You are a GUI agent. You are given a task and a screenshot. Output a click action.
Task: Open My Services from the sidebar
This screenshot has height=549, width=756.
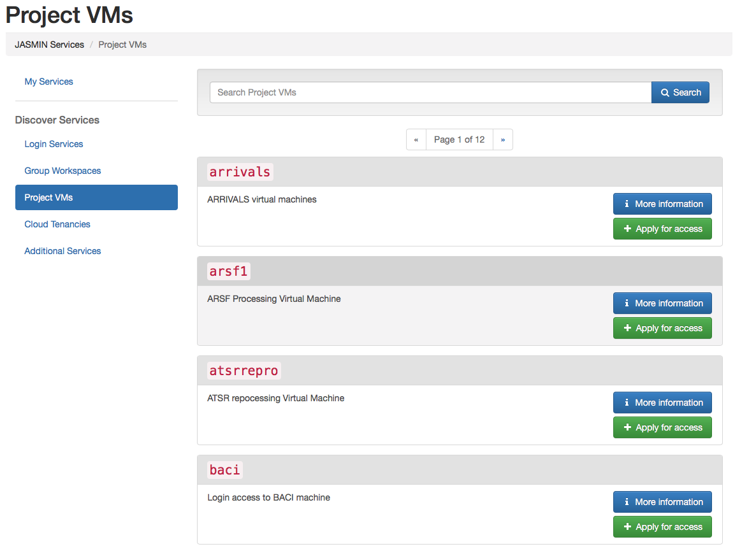[x=48, y=82]
